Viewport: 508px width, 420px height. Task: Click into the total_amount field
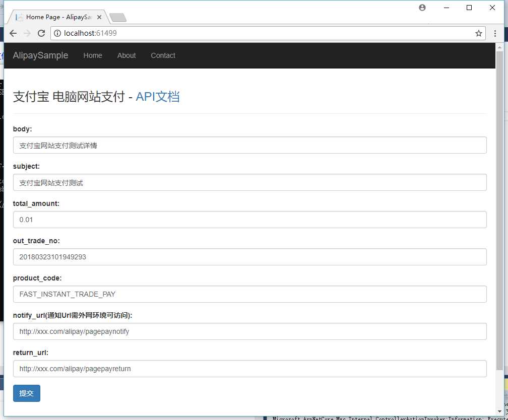pyautogui.click(x=250, y=220)
